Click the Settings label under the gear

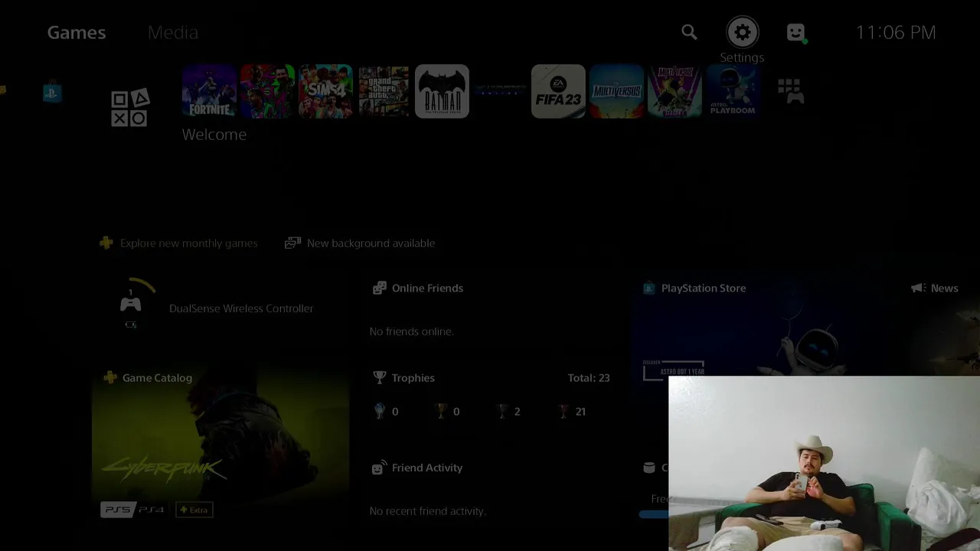[742, 57]
